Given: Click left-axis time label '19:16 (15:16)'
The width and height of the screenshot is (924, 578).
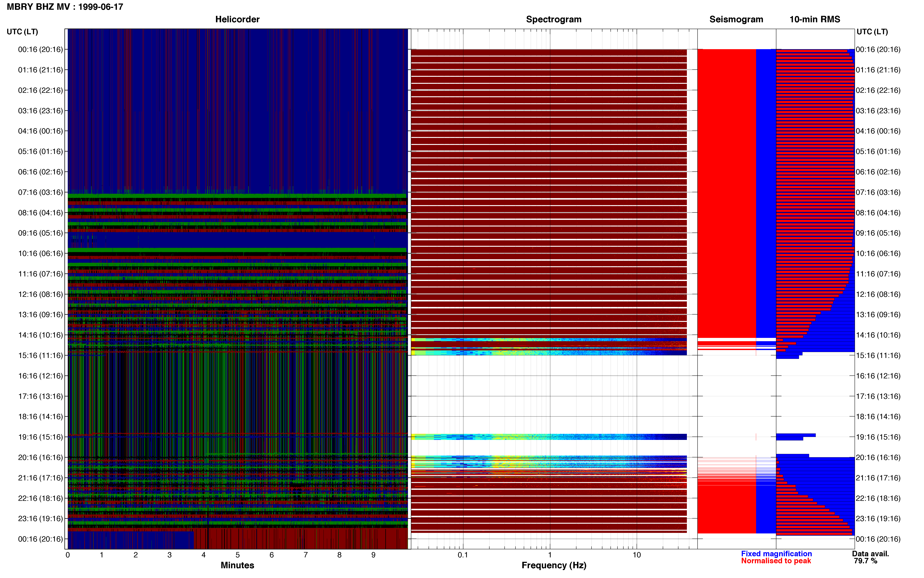Looking at the screenshot, I should point(41,437).
